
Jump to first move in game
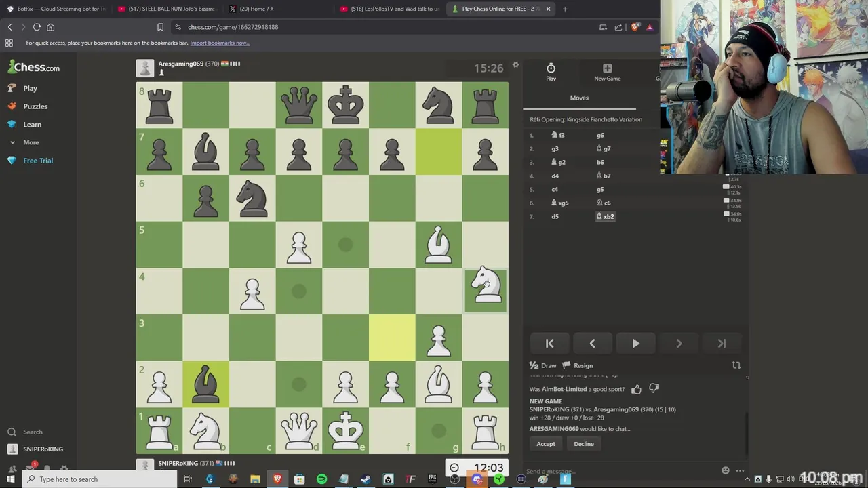(x=549, y=344)
